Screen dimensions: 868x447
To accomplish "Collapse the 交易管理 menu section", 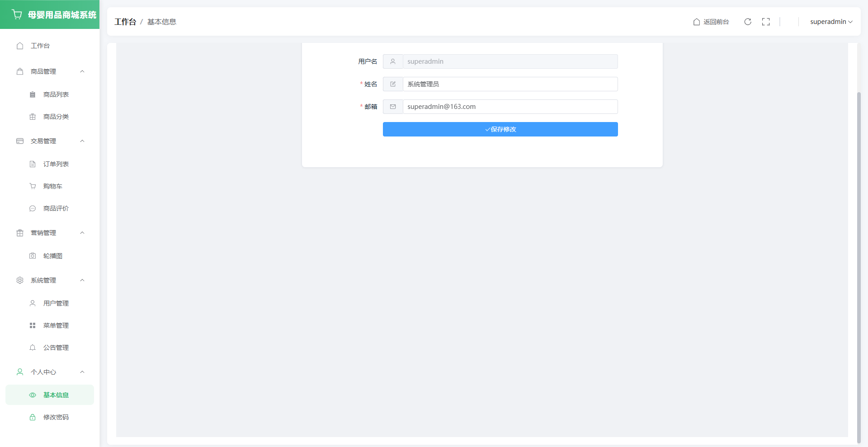I will (x=82, y=141).
